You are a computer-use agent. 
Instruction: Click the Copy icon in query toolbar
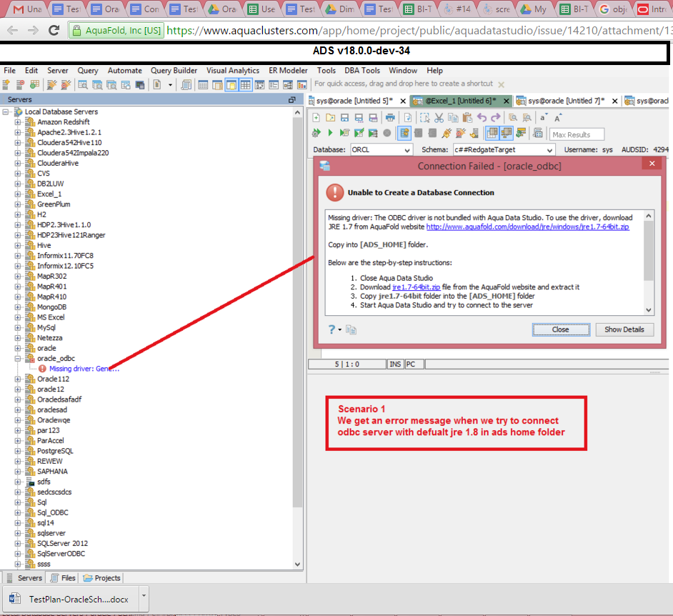453,118
